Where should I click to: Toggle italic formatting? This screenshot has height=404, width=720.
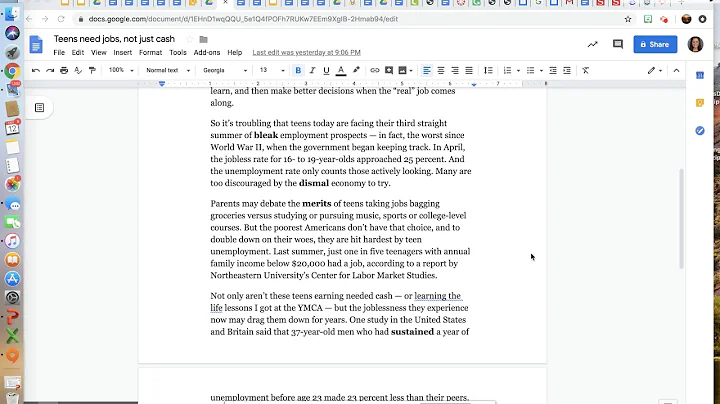[312, 70]
